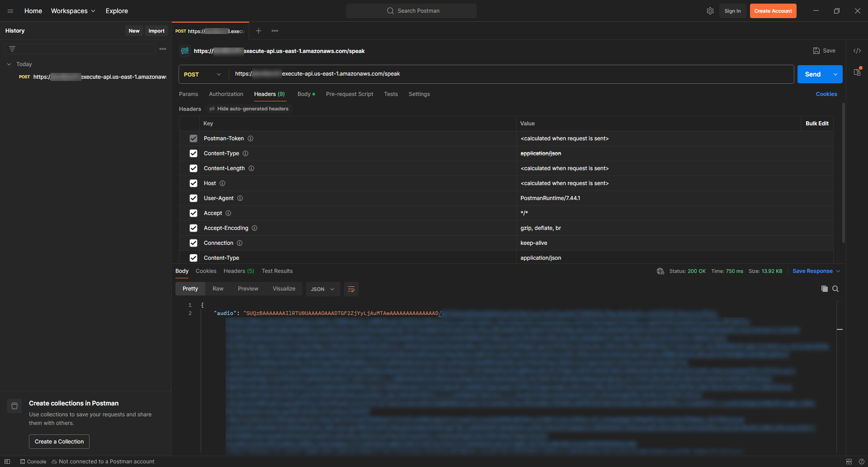Uncheck the User-Agent header

tap(193, 198)
